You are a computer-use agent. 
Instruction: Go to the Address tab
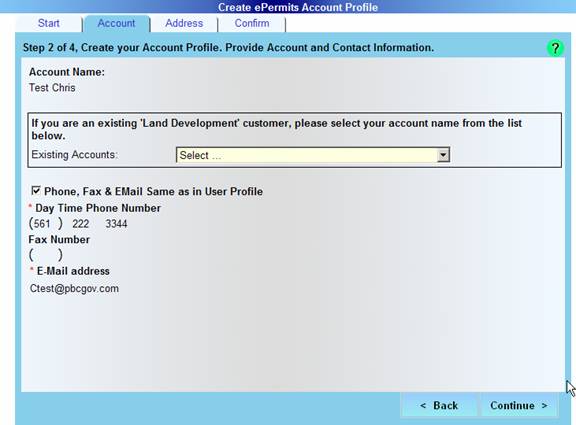pyautogui.click(x=184, y=24)
